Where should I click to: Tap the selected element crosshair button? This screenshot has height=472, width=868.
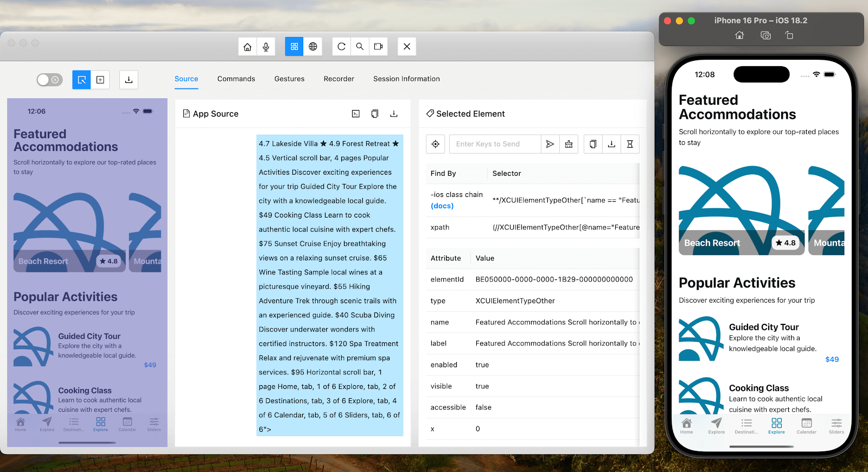click(436, 144)
